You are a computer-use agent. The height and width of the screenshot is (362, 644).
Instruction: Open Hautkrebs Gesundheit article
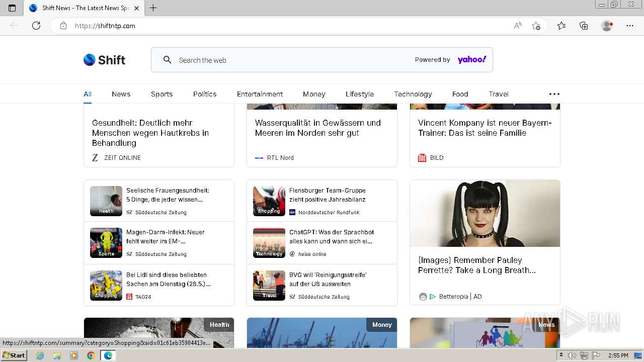pos(150,133)
